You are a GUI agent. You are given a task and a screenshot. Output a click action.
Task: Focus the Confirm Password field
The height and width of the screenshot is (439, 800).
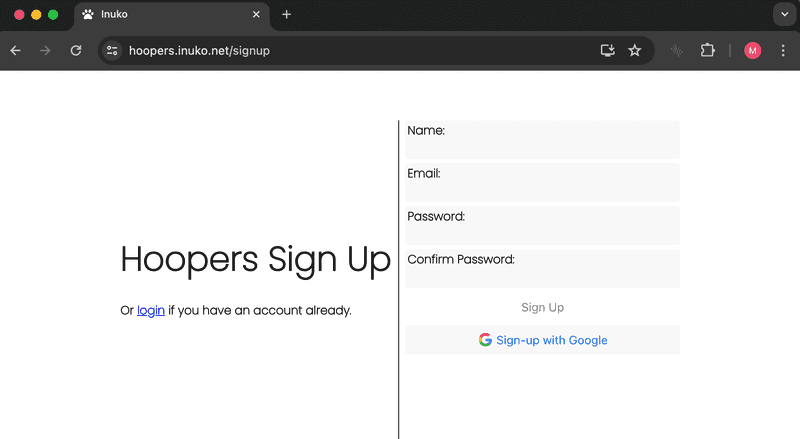tap(542, 268)
